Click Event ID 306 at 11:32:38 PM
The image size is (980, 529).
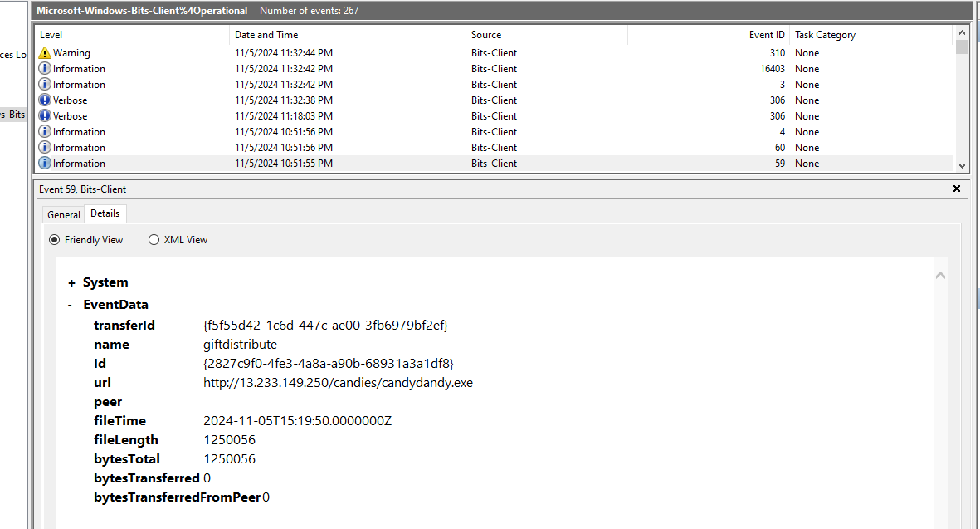point(777,100)
